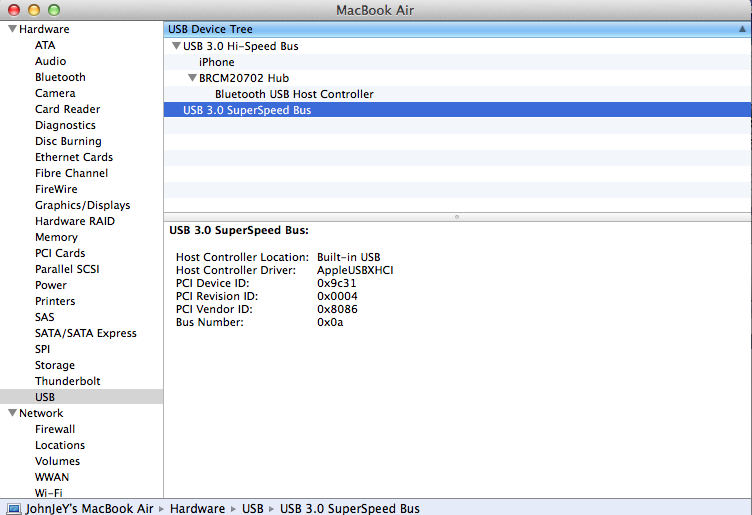Viewport: 752px width, 515px height.
Task: Collapse the USB 3.0 Hi-Speed Bus triangle
Action: (x=176, y=46)
